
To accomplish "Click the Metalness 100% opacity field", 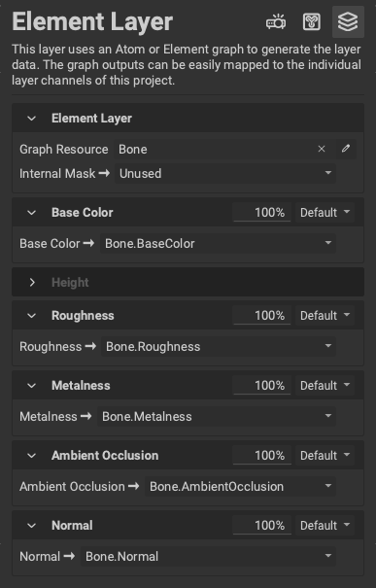I will coord(261,386).
